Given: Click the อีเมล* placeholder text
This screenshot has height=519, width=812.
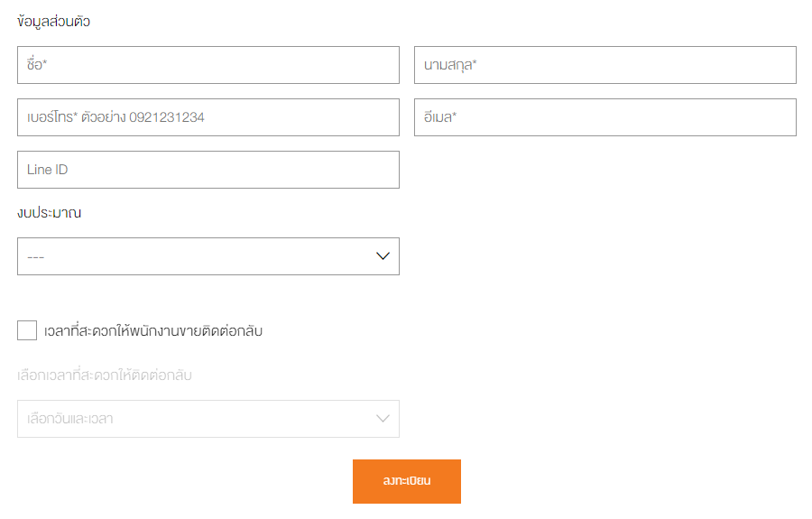Looking at the screenshot, I should 440,117.
